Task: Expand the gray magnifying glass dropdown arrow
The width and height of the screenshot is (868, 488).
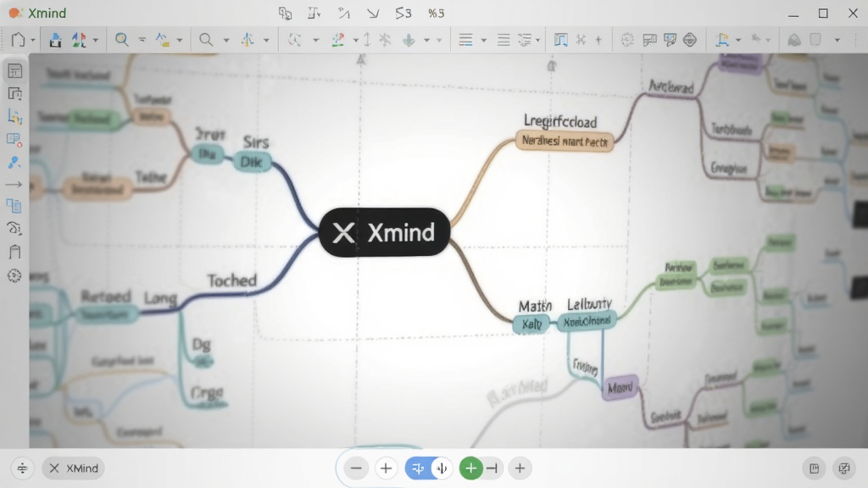Action: (x=225, y=41)
